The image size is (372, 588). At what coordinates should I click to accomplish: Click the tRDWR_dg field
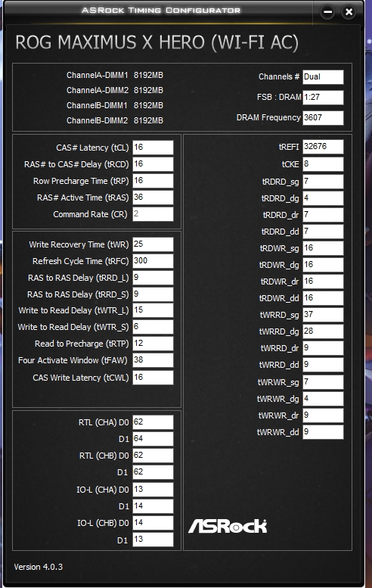(323, 265)
